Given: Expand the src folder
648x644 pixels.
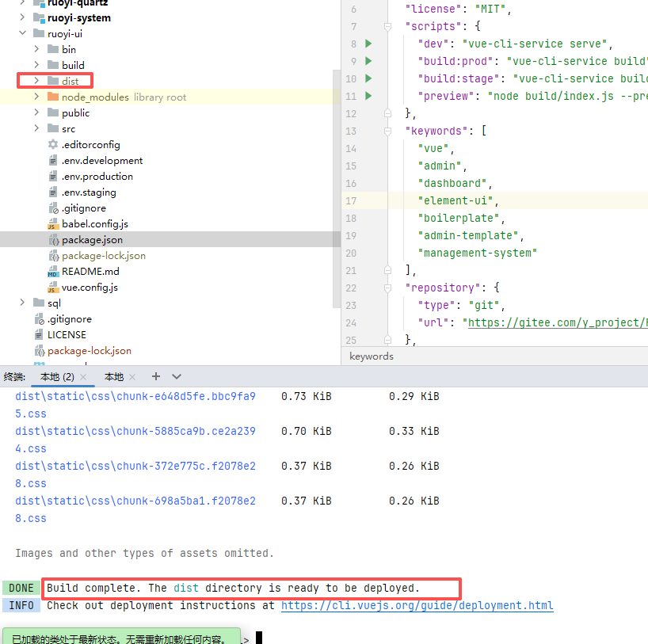Looking at the screenshot, I should [x=36, y=128].
